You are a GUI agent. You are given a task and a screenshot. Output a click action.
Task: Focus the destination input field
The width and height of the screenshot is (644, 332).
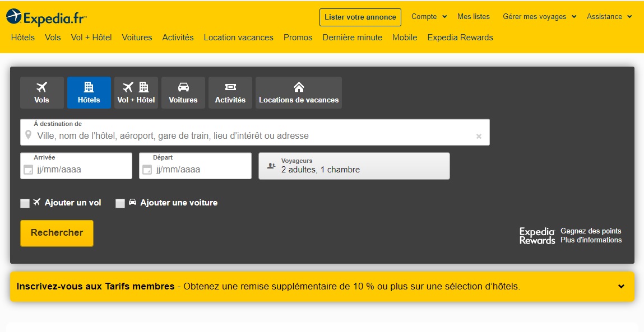tap(255, 132)
